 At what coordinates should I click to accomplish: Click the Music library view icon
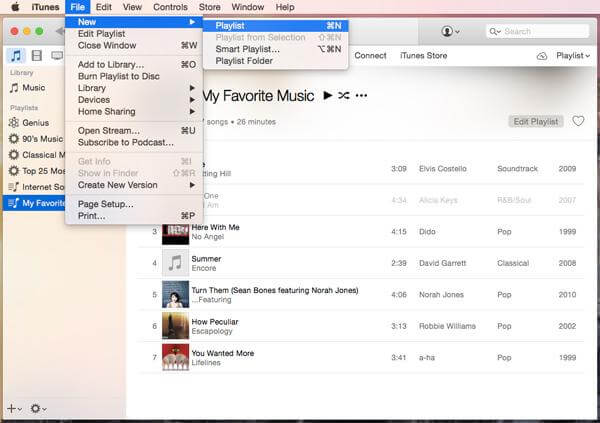pos(16,56)
